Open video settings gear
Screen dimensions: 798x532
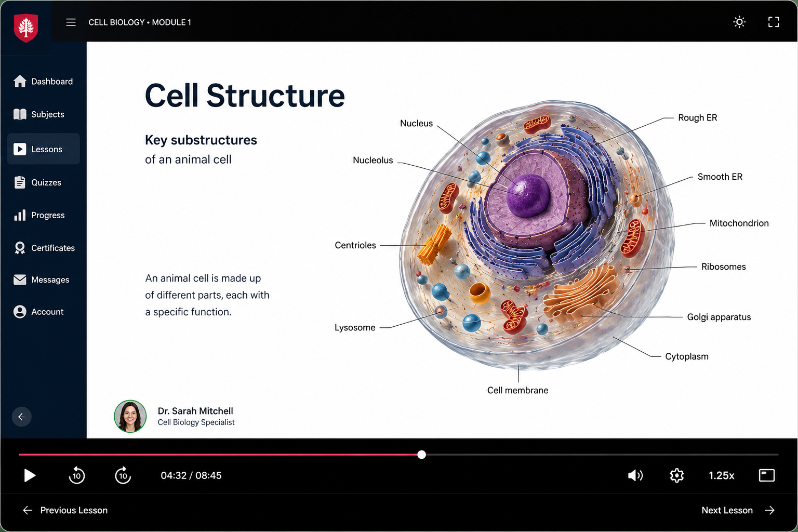pyautogui.click(x=677, y=475)
